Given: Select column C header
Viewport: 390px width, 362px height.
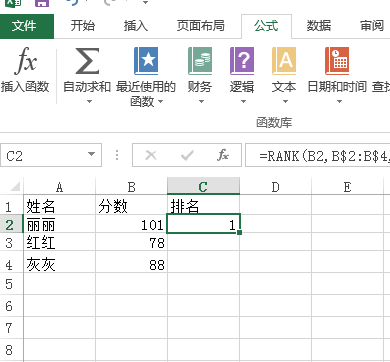Looking at the screenshot, I should tap(203, 186).
